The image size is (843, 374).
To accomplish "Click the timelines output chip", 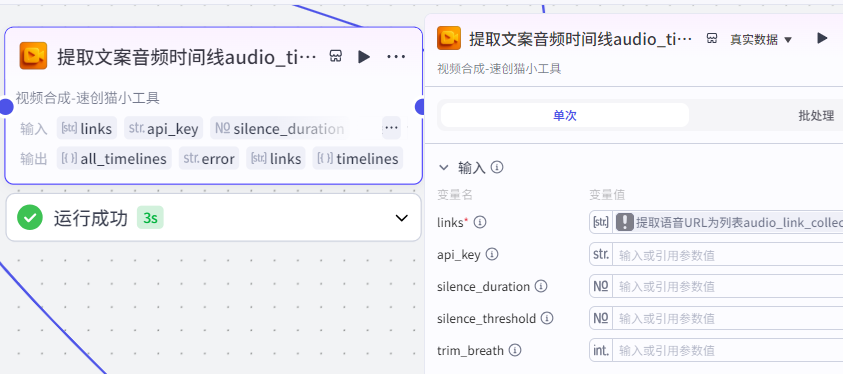I will coord(358,159).
